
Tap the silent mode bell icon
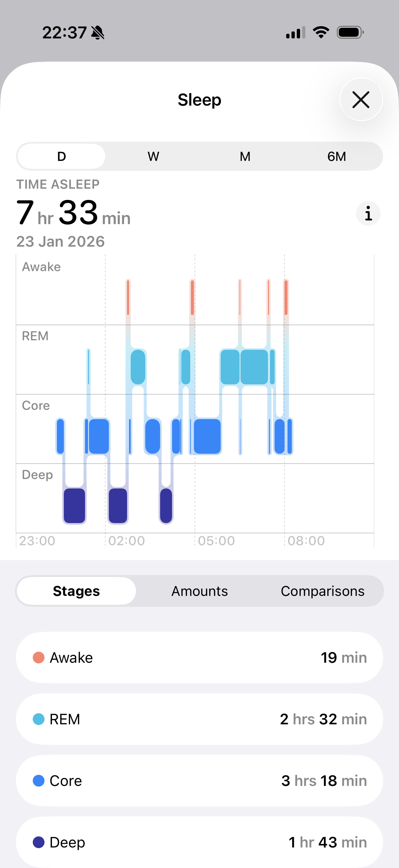[x=98, y=33]
